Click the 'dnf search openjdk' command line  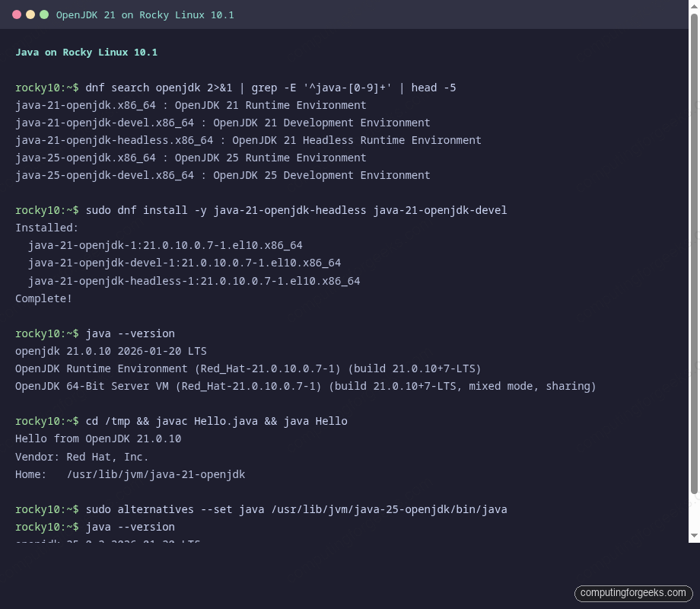236,88
